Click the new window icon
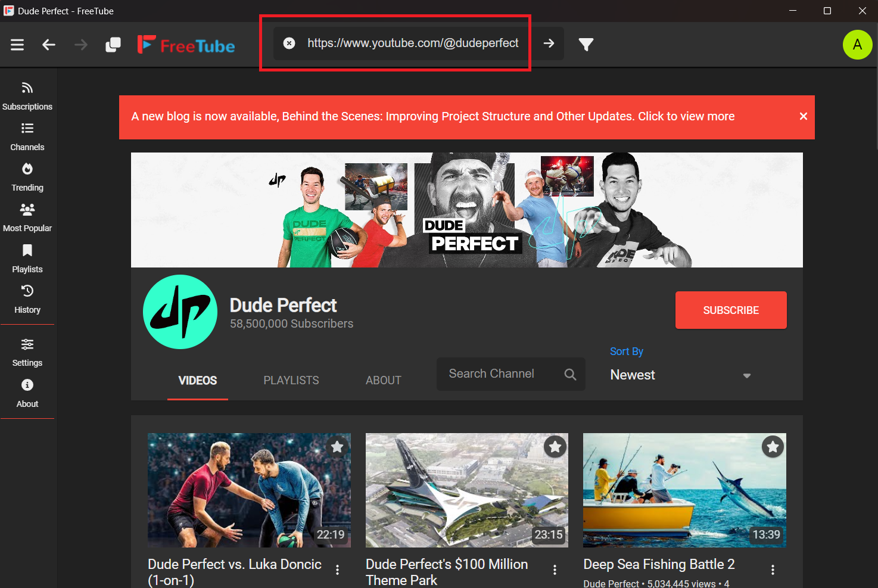The height and width of the screenshot is (588, 878). 113,45
